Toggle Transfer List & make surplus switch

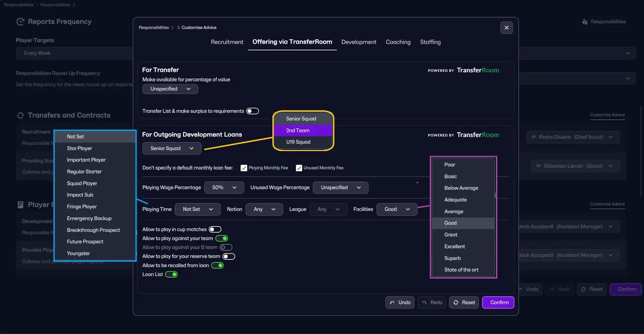tap(252, 111)
